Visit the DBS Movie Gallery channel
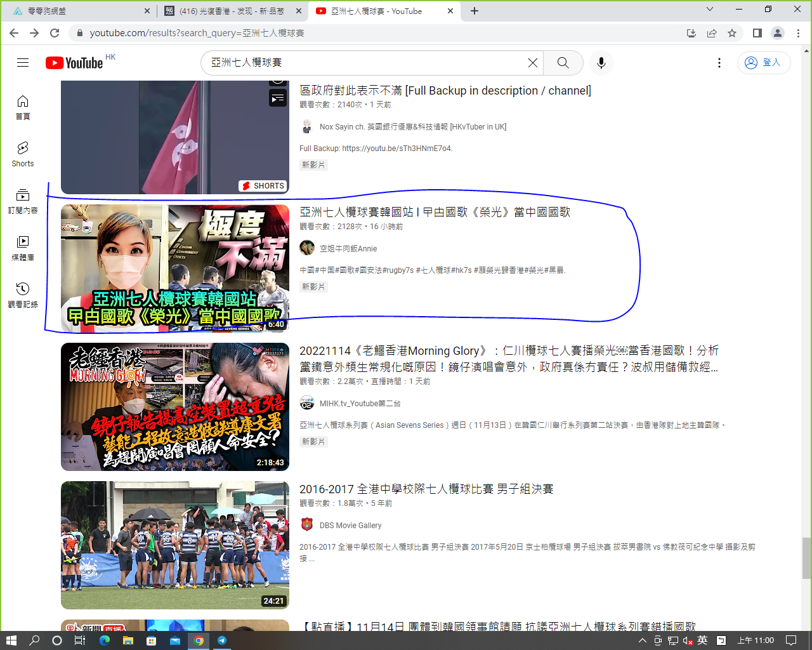 tap(351, 526)
